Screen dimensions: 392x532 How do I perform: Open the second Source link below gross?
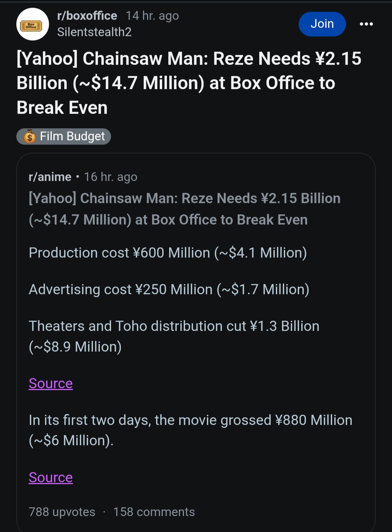pyautogui.click(x=51, y=478)
